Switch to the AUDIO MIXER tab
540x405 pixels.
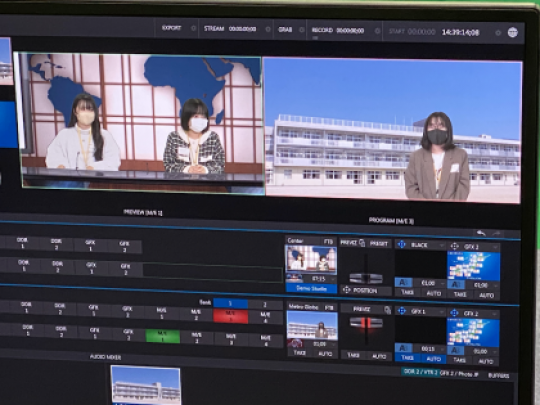point(105,357)
